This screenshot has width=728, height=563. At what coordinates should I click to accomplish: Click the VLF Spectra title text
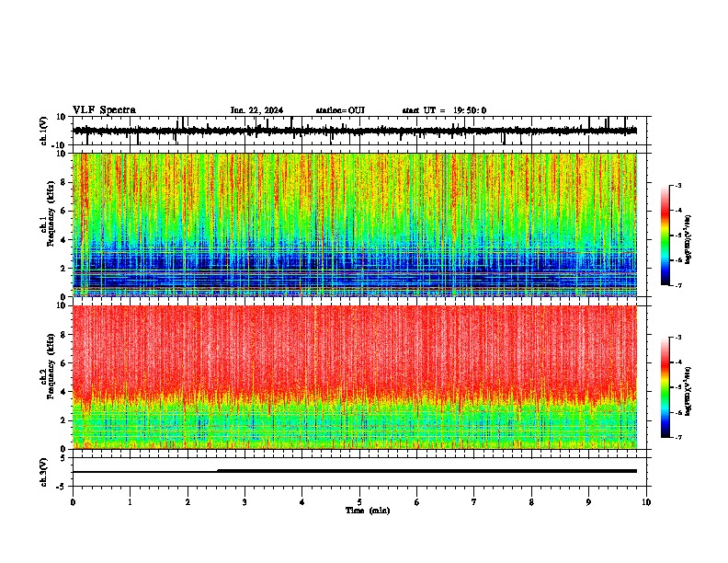pos(104,110)
